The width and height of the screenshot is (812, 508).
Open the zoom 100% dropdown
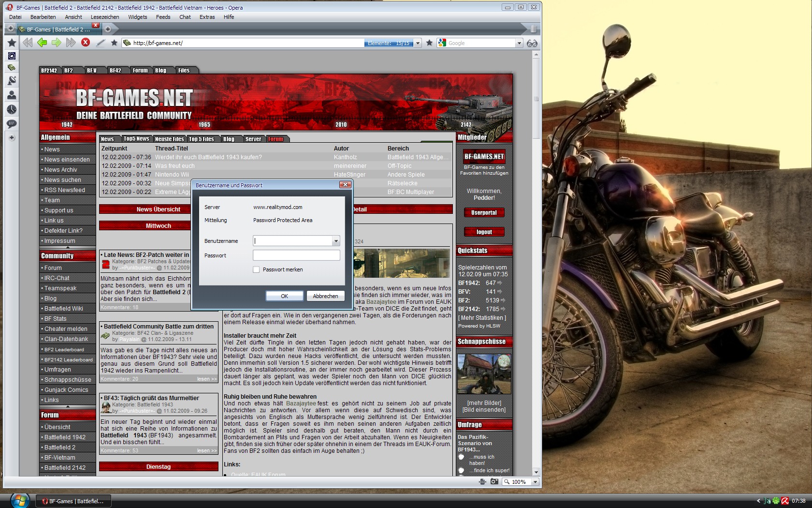(535, 482)
